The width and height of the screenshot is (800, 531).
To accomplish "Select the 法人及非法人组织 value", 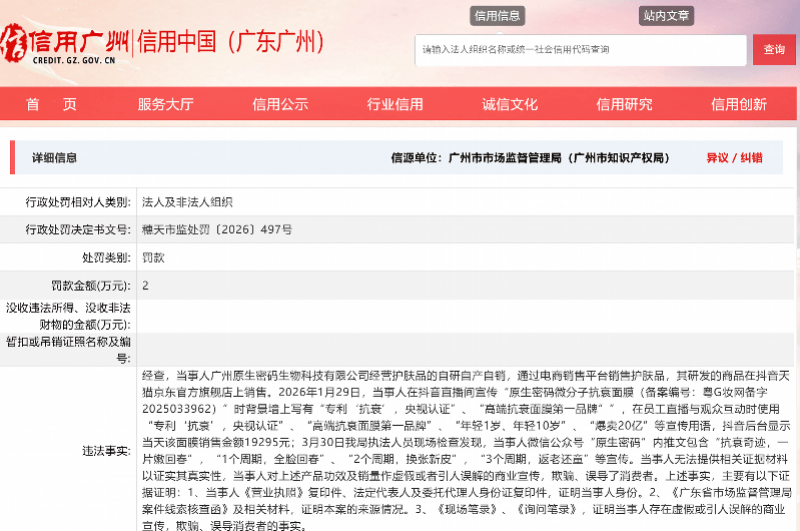I will pos(187,202).
